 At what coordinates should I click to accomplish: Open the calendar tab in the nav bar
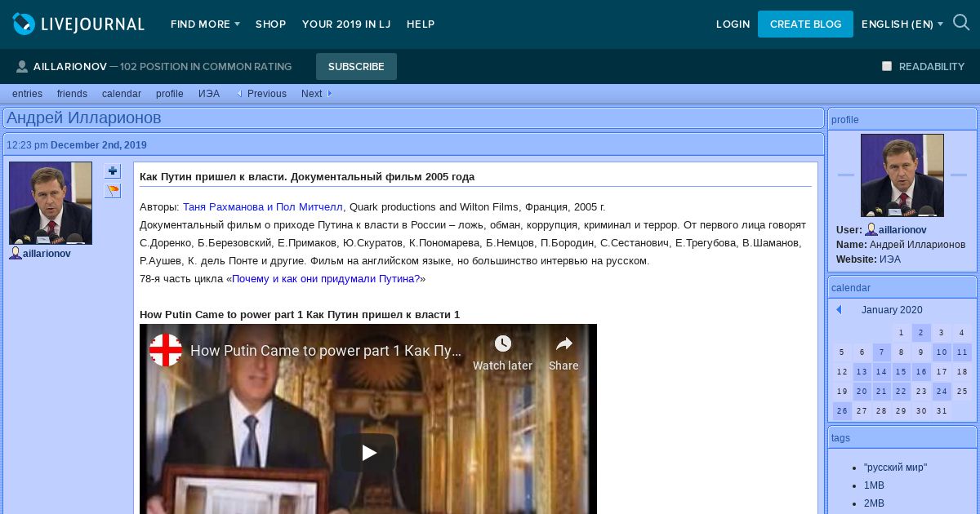122,94
